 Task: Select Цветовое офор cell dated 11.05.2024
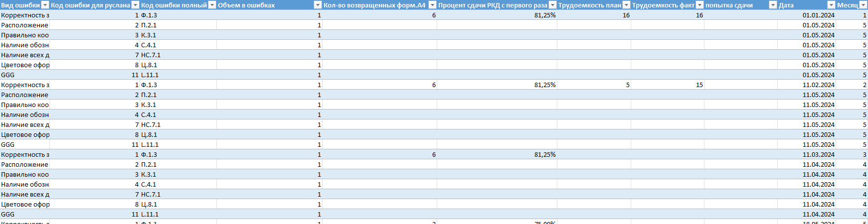click(x=25, y=134)
